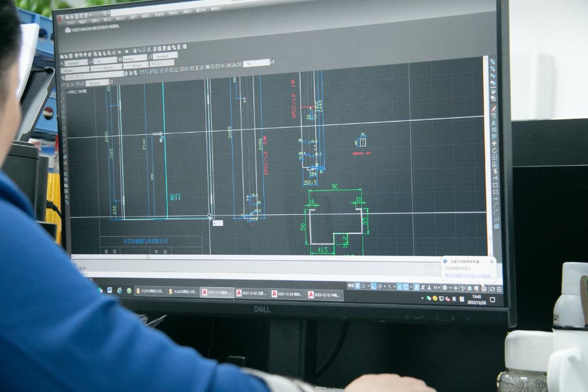Screen dimensions: 588x392
Task: Click the Customization icon in status bar
Action: click(x=499, y=288)
